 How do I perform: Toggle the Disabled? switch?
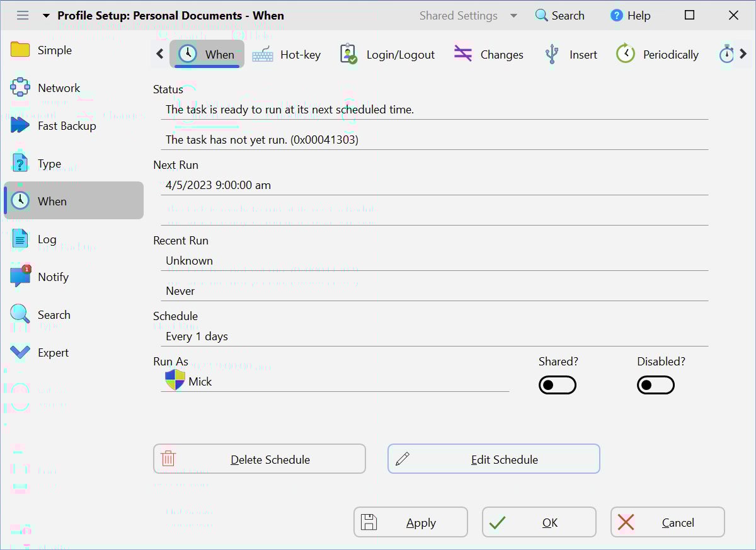656,385
